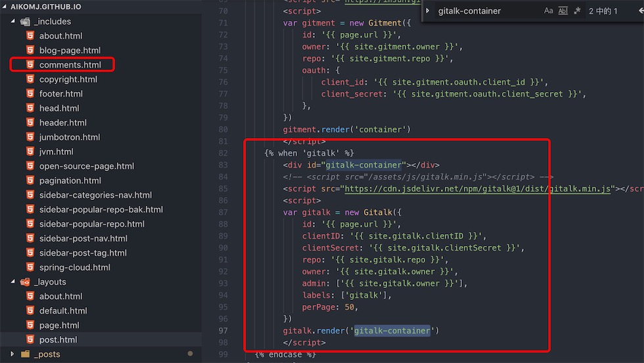Viewport: 644px width, 363px height.
Task: Click HTML5 icon beside spring-cloud.html
Action: point(30,267)
